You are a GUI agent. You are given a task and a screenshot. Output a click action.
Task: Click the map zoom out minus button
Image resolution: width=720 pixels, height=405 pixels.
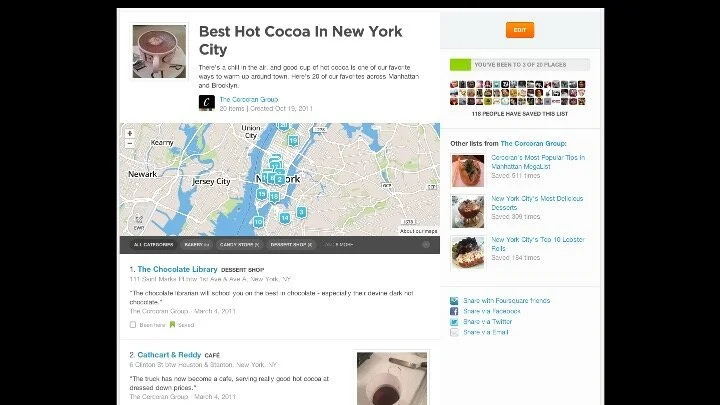[x=130, y=143]
